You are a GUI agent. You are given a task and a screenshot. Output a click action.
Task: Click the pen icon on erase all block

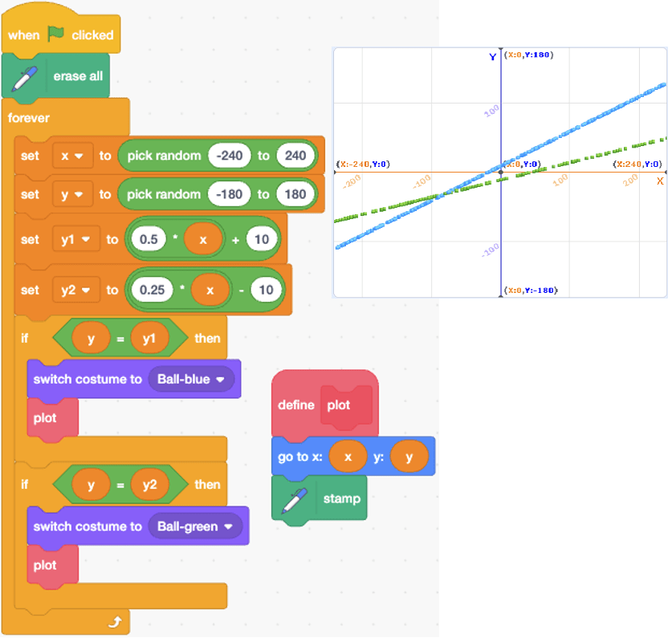pos(25,76)
